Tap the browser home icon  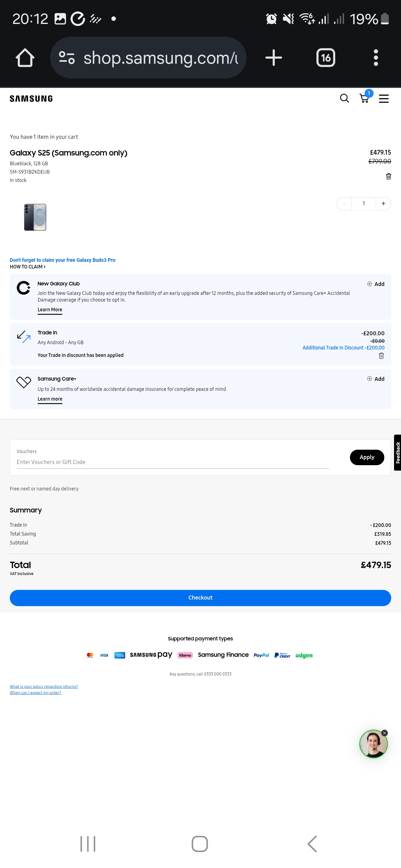pos(25,58)
